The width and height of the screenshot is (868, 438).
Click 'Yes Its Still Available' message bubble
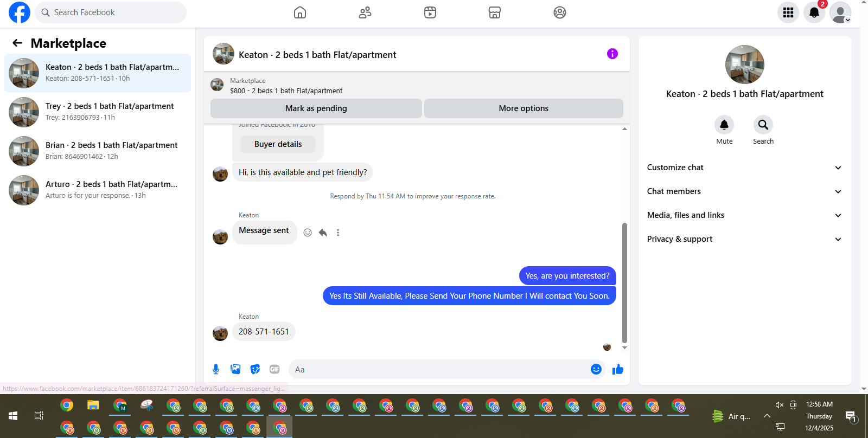click(469, 296)
